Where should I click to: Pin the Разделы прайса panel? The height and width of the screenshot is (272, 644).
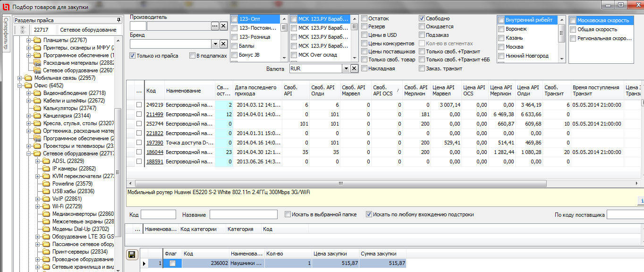[119, 20]
